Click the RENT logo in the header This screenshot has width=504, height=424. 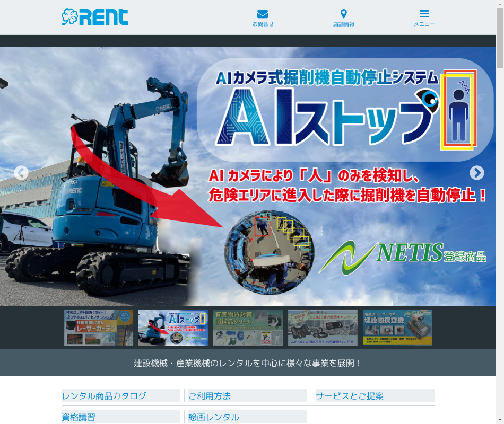94,17
